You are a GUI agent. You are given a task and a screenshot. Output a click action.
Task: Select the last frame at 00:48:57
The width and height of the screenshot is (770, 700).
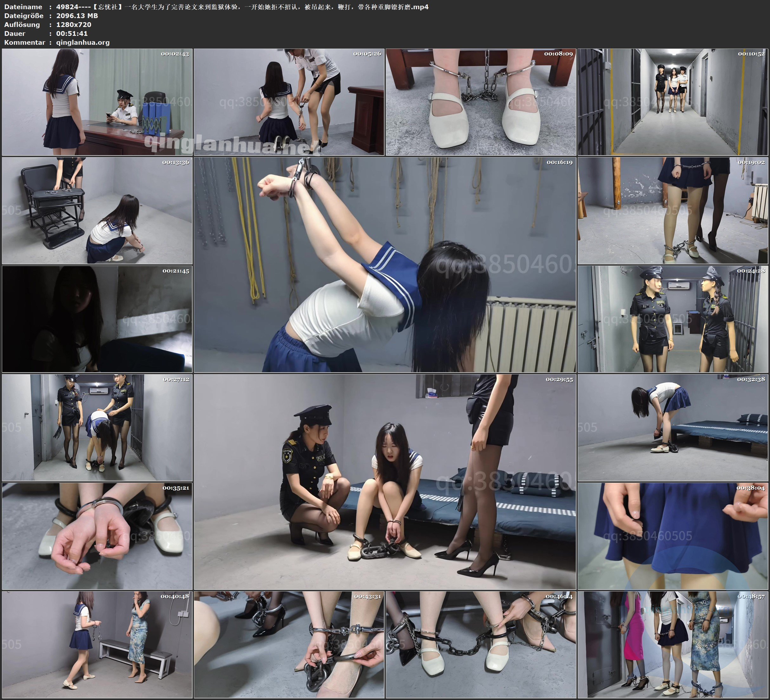tap(673, 644)
